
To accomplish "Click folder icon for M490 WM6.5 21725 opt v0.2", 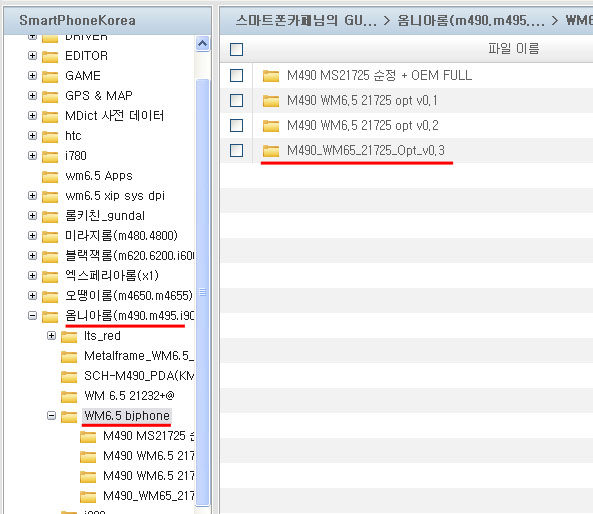I will [x=271, y=126].
